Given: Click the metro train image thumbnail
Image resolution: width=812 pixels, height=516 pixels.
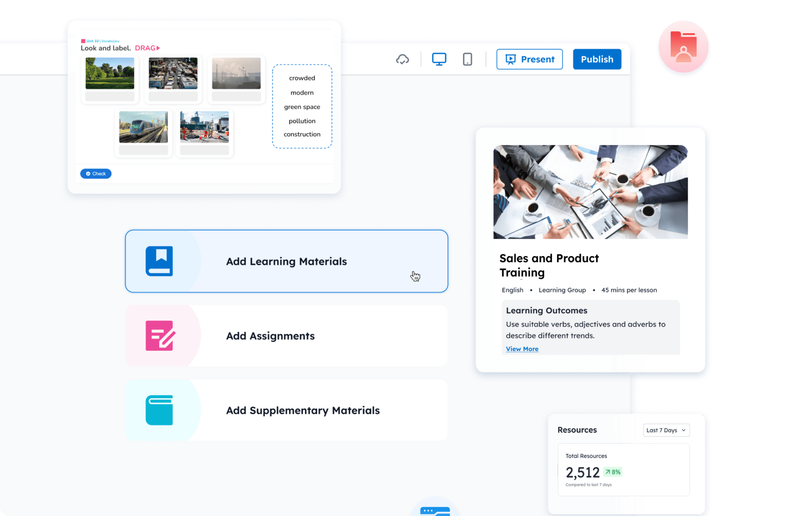Looking at the screenshot, I should pyautogui.click(x=143, y=127).
